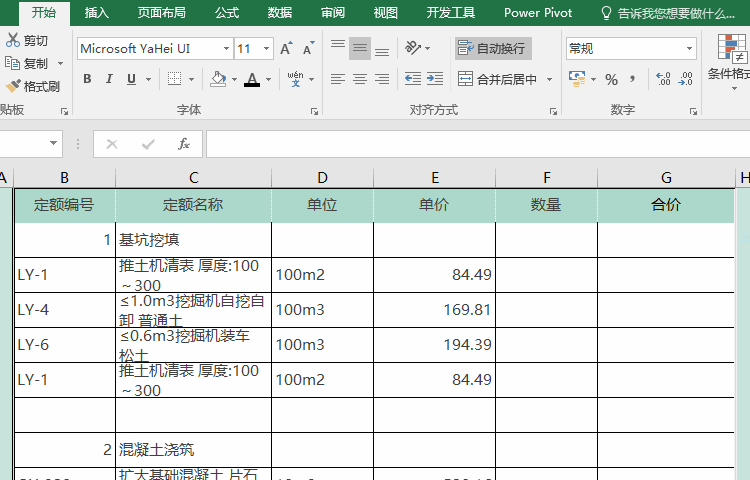This screenshot has height=480, width=750.
Task: Open 审阅 (Review) tab
Action: tap(333, 12)
